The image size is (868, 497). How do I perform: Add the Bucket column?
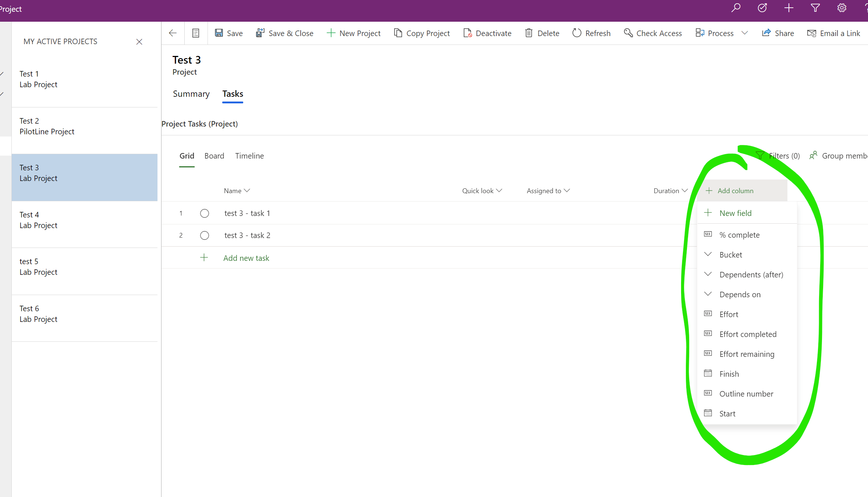tap(747, 255)
